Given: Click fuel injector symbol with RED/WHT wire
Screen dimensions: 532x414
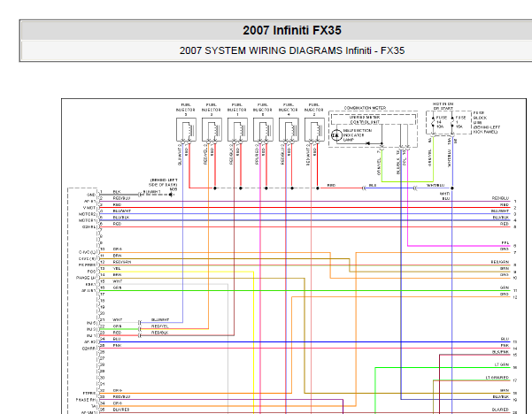Looking at the screenshot, I should [314, 129].
